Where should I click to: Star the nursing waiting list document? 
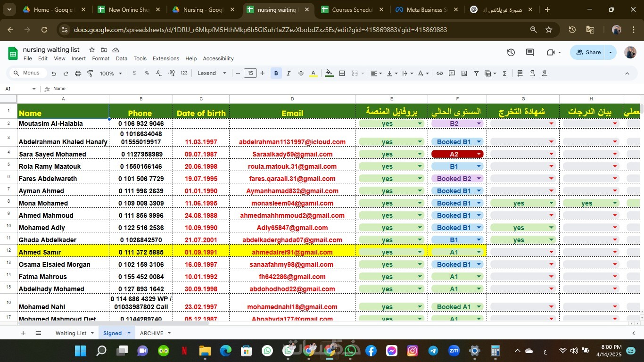pyautogui.click(x=92, y=49)
